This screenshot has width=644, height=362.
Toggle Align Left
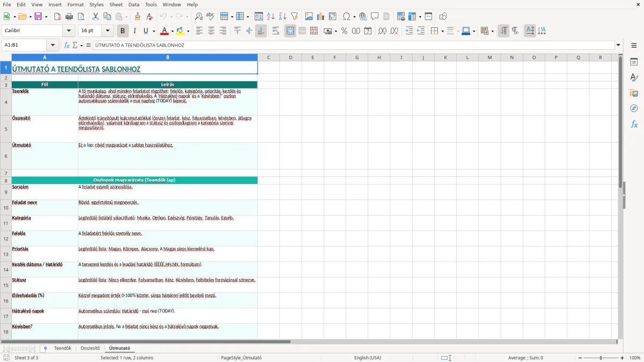(200, 31)
